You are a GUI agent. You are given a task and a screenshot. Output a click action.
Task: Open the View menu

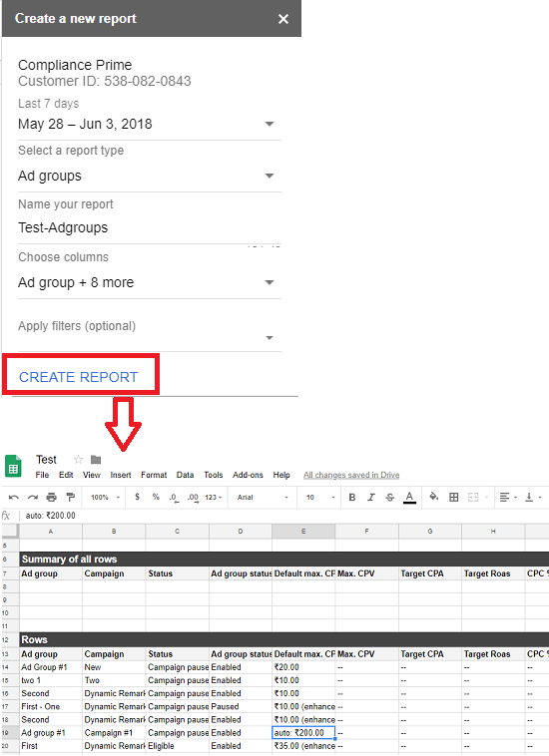91,475
